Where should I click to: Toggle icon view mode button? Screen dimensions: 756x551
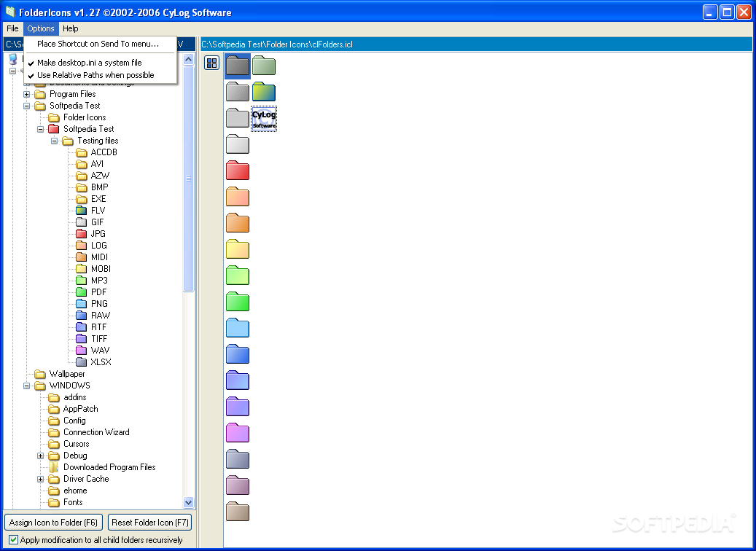click(x=211, y=63)
